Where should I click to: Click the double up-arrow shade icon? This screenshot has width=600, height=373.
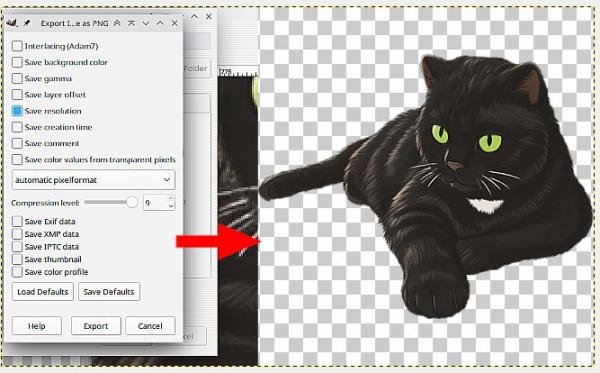coord(117,23)
